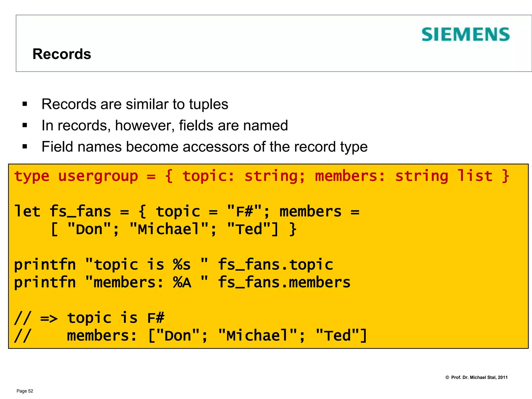Click the printfn members: %A line
Viewport: 532px width, 399px height.
[182, 282]
